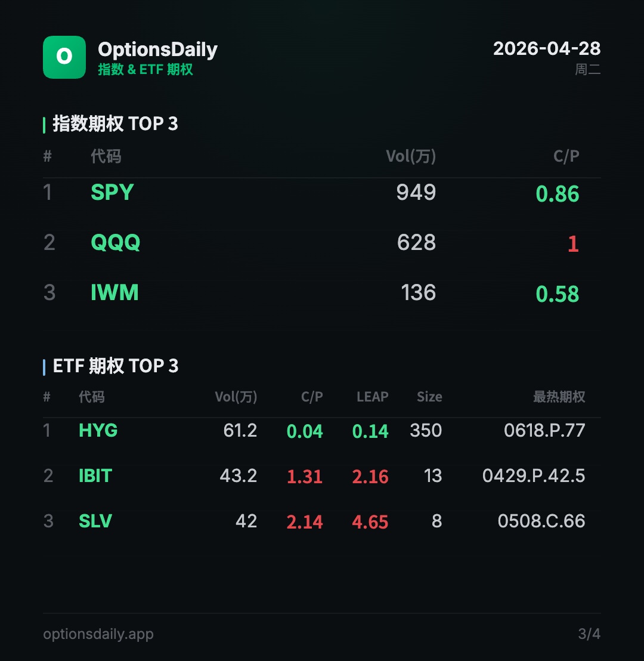Click the 指数期权 TOP 3 section heading
Image resolution: width=644 pixels, height=661 pixels.
pyautogui.click(x=115, y=124)
